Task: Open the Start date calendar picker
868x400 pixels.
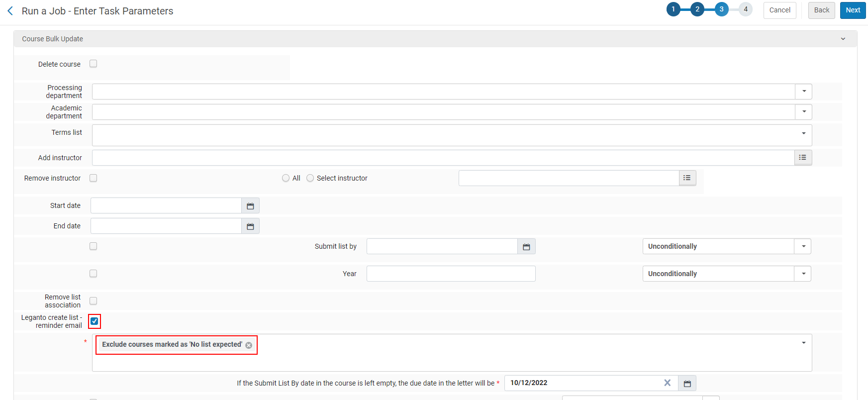Action: (x=250, y=206)
